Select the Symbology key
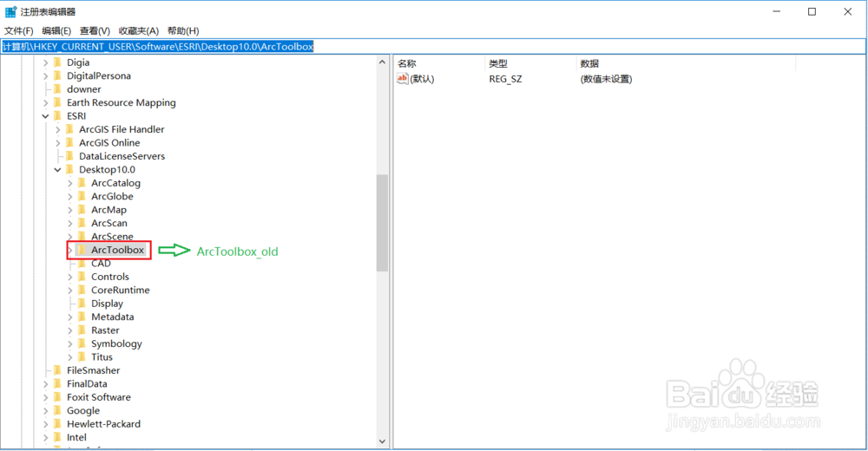 tap(117, 343)
